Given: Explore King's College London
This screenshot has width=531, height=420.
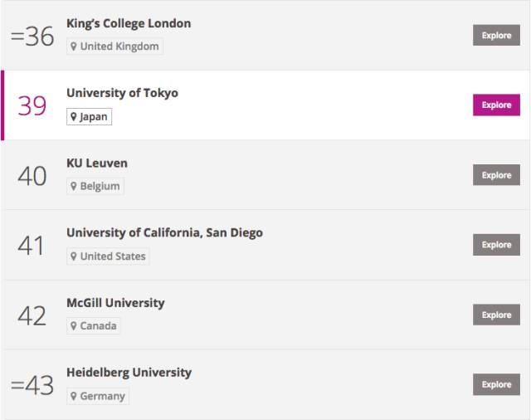Looking at the screenshot, I should [x=496, y=35].
